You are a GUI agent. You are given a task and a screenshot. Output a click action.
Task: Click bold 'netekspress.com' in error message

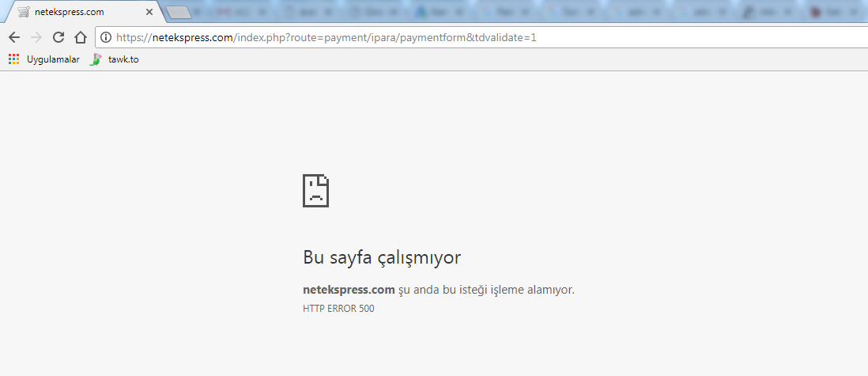point(349,290)
